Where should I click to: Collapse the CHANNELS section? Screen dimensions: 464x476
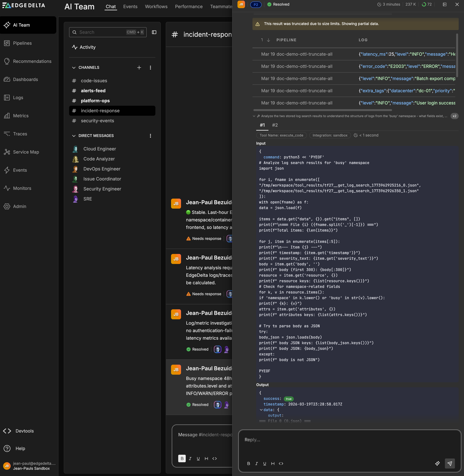74,68
